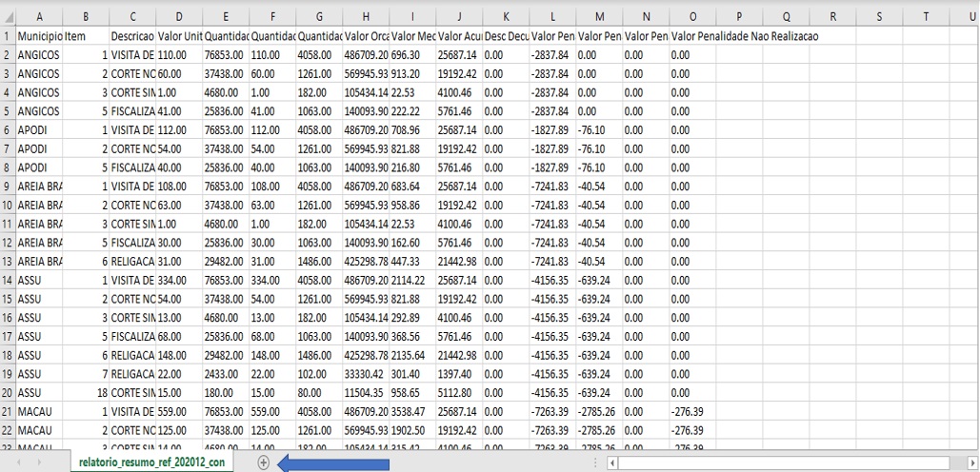Open the relatorio_resumo_ref_202012_con sheet tab
Image resolution: width=980 pixels, height=472 pixels.
(x=153, y=462)
